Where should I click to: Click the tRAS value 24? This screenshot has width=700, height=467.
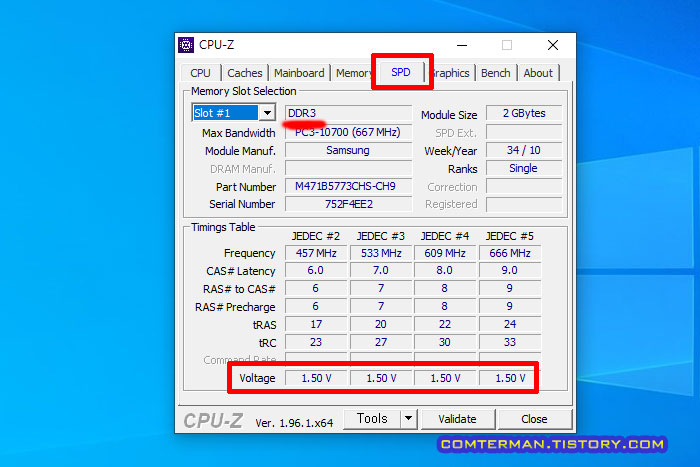[510, 324]
